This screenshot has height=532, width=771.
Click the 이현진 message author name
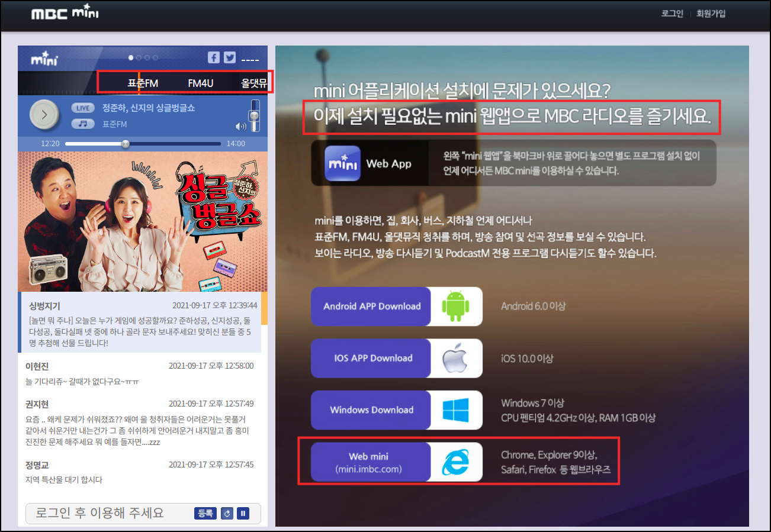pyautogui.click(x=37, y=366)
